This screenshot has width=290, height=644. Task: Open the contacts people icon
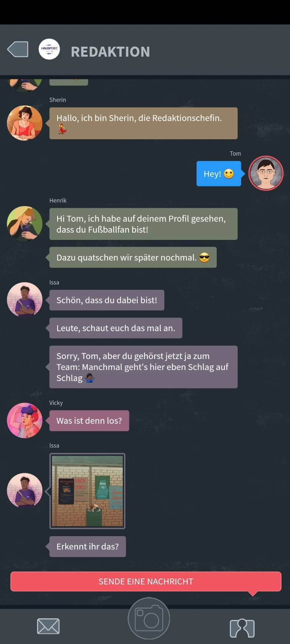[242, 628]
